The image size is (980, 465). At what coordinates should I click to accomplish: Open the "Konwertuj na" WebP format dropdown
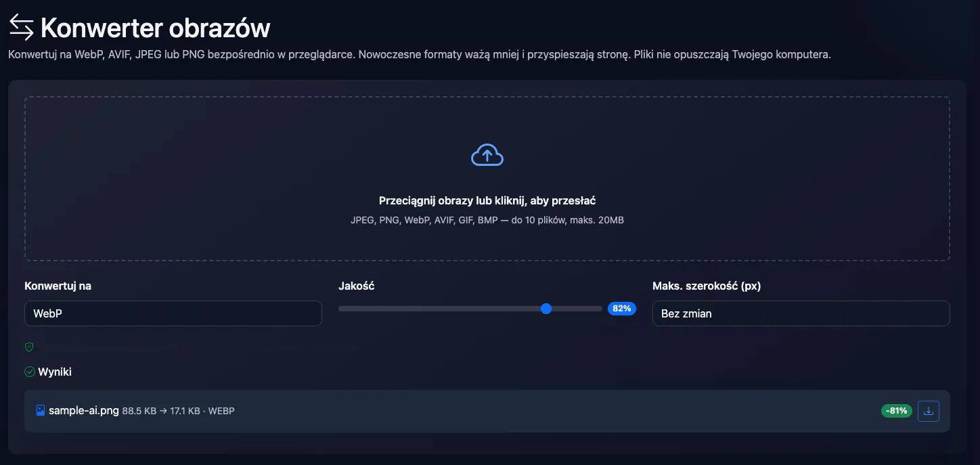pos(173,313)
